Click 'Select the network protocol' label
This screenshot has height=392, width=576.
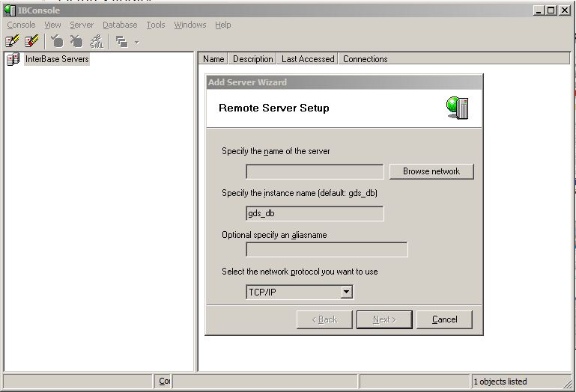(x=300, y=272)
